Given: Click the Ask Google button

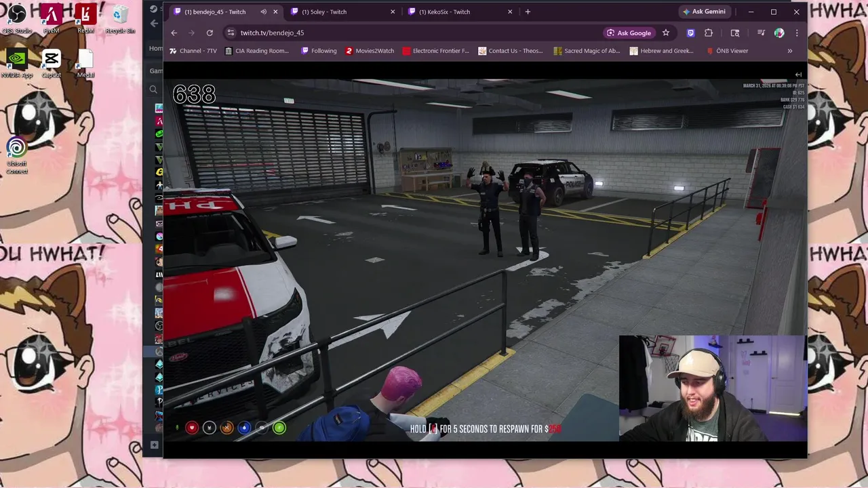Looking at the screenshot, I should (629, 33).
